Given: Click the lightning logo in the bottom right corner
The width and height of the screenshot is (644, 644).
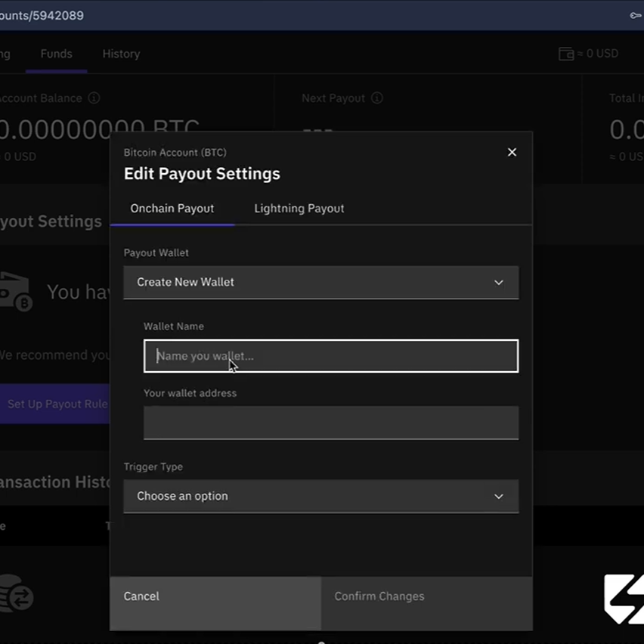Looking at the screenshot, I should click(x=624, y=599).
